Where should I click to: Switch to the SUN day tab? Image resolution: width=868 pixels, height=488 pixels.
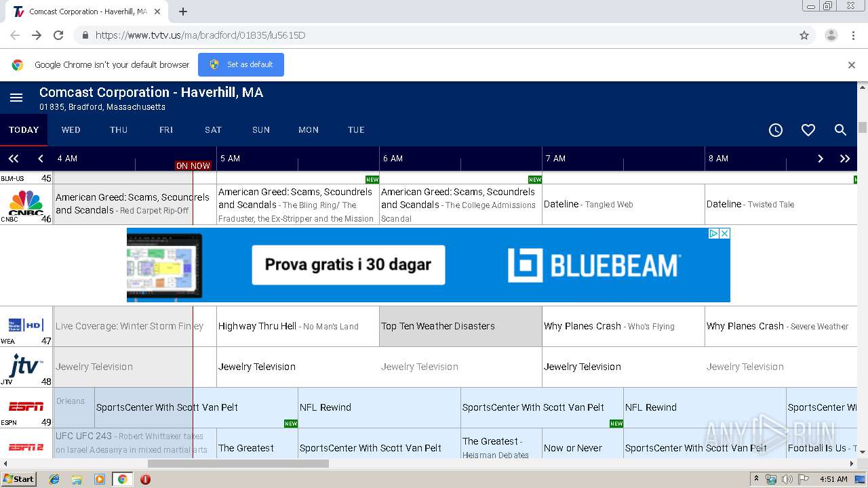[261, 130]
